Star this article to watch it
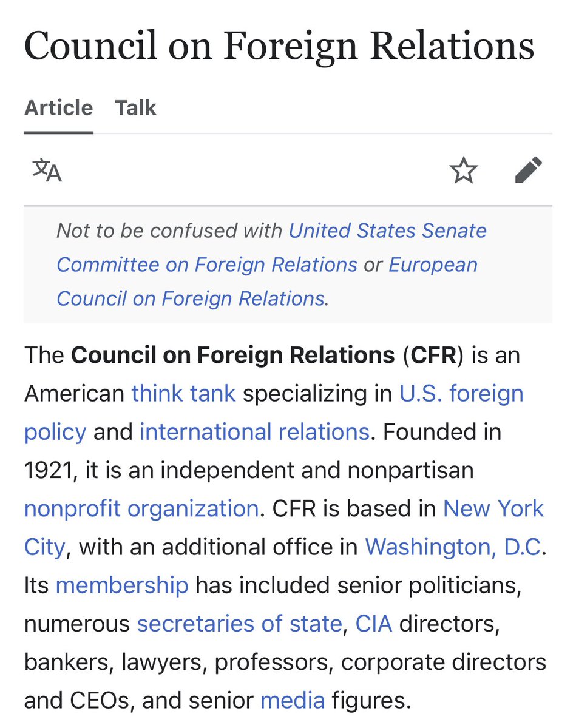576x728 pixels. pyautogui.click(x=464, y=170)
